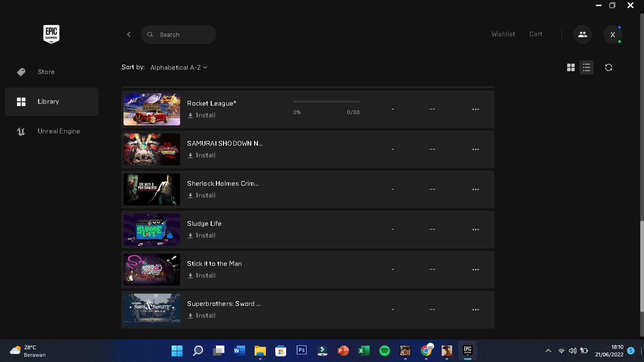Click the Epic Games logo in the sidebar
This screenshot has width=644, height=362.
pyautogui.click(x=51, y=34)
